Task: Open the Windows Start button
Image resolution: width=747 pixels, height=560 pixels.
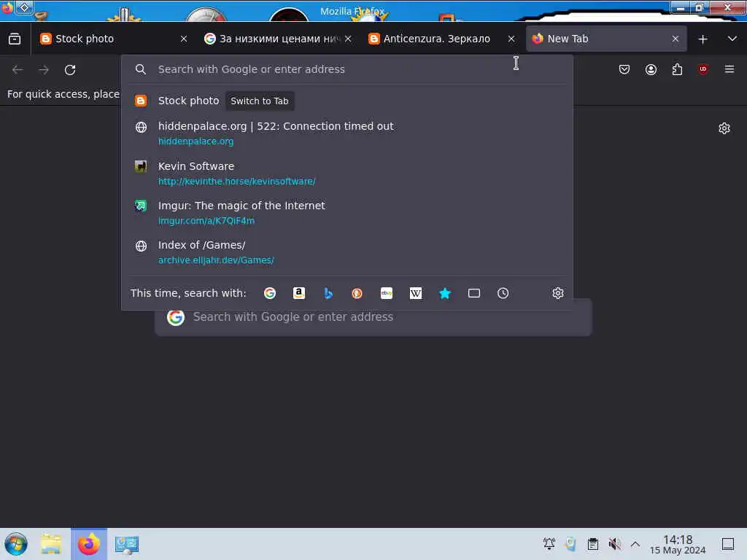Action: point(15,544)
